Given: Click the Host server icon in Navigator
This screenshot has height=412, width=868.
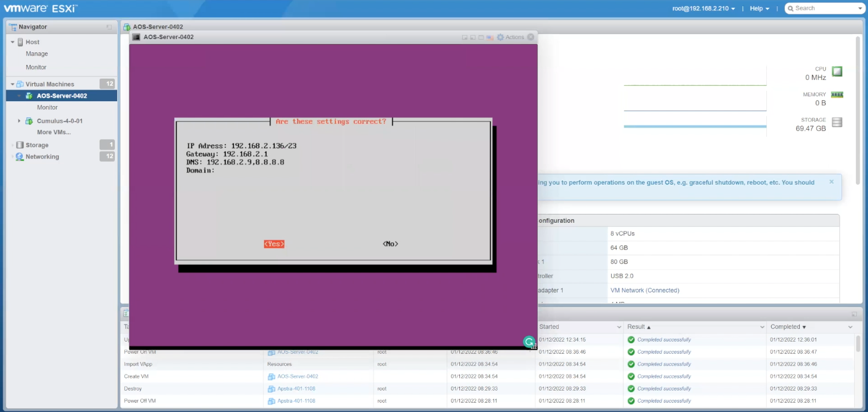Looking at the screenshot, I should [x=20, y=42].
